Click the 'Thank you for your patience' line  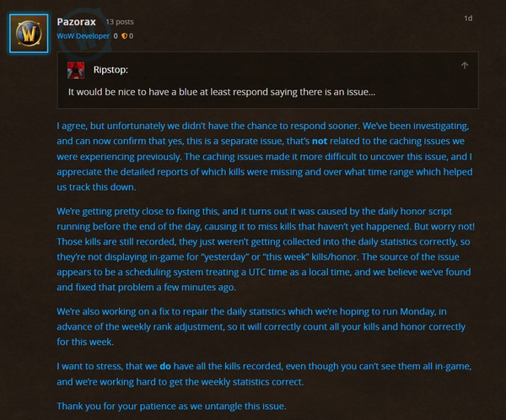[x=172, y=406]
